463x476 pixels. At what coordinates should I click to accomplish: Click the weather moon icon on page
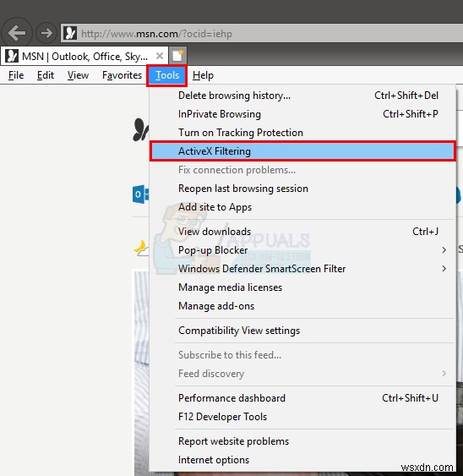(x=141, y=248)
